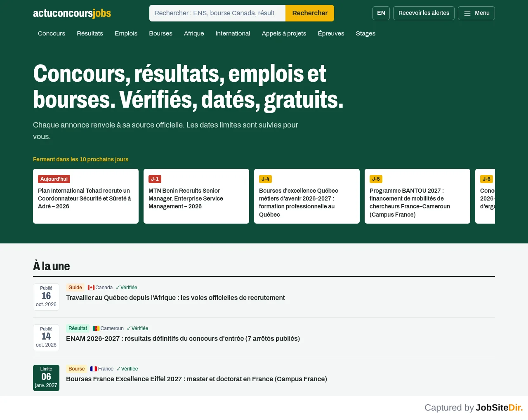Open the Stages nav item
The height and width of the screenshot is (420, 528).
point(365,33)
